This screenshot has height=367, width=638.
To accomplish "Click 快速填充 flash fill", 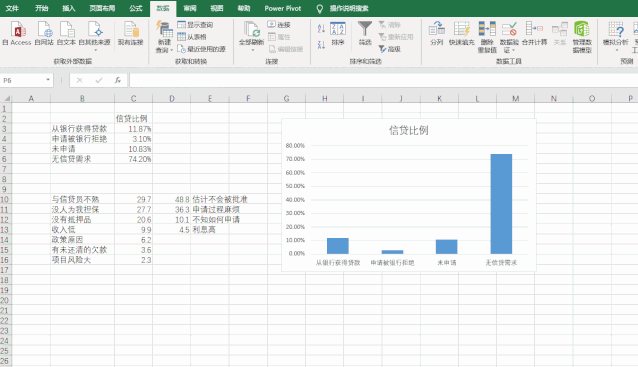I will tap(461, 33).
